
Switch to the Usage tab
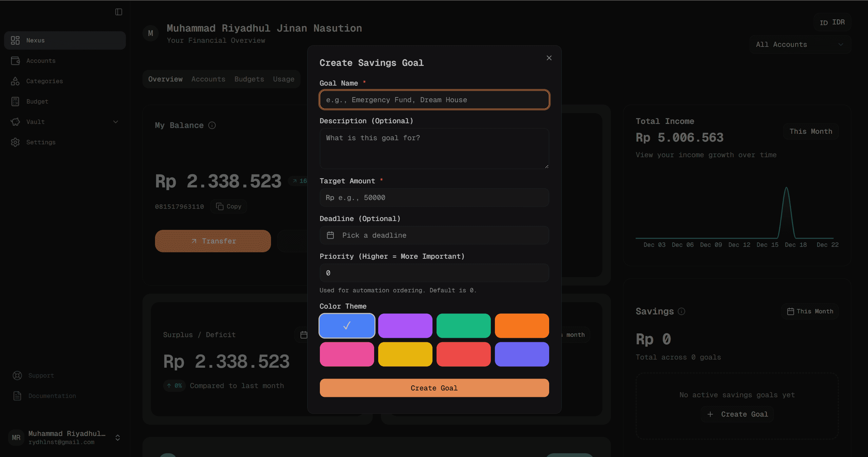(284, 79)
